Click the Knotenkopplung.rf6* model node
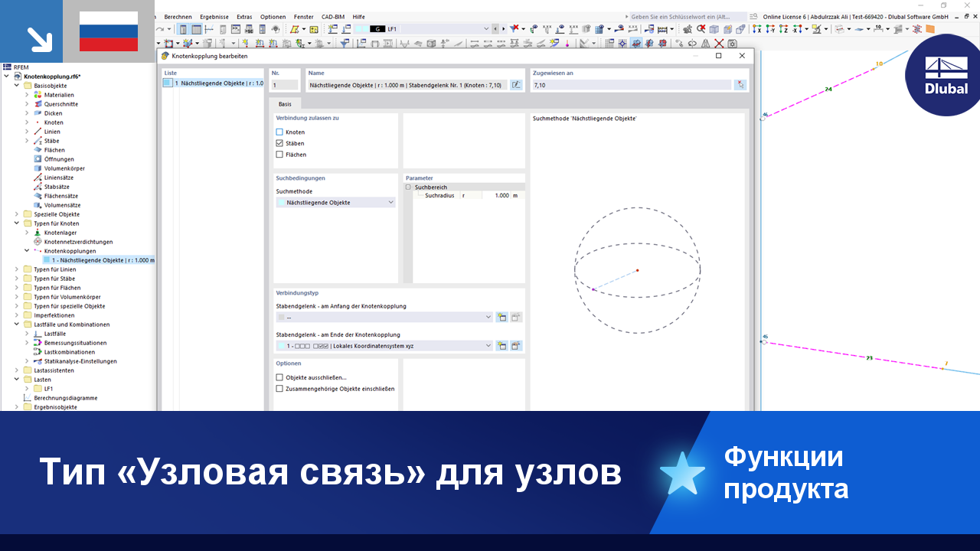980x551 pixels. pyautogui.click(x=52, y=77)
